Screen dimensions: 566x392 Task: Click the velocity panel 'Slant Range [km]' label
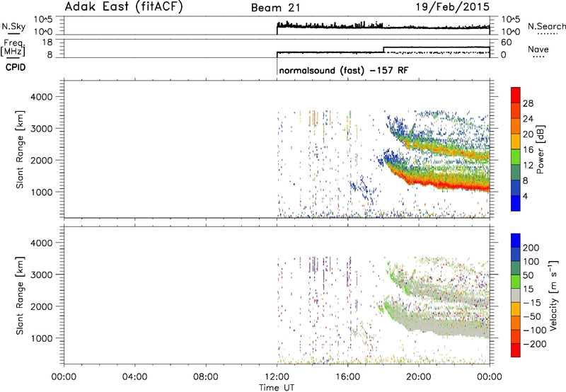[x=20, y=296]
